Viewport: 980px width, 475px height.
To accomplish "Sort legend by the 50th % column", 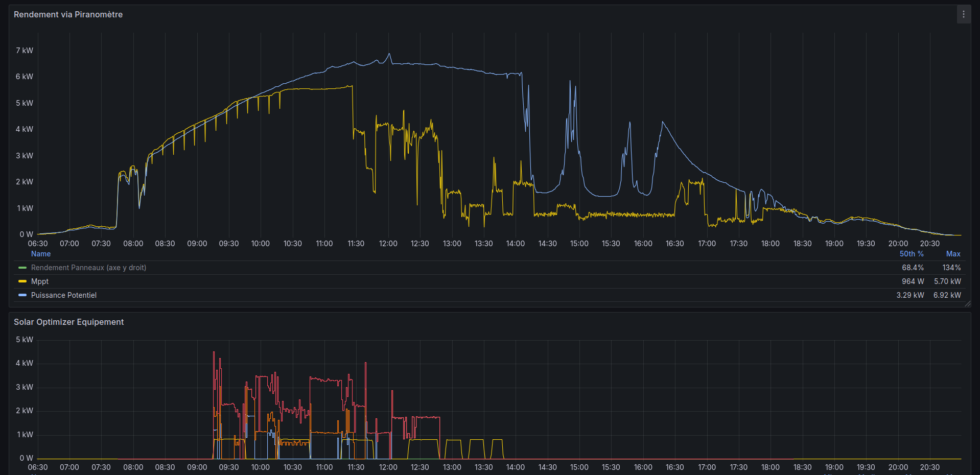I will [911, 254].
